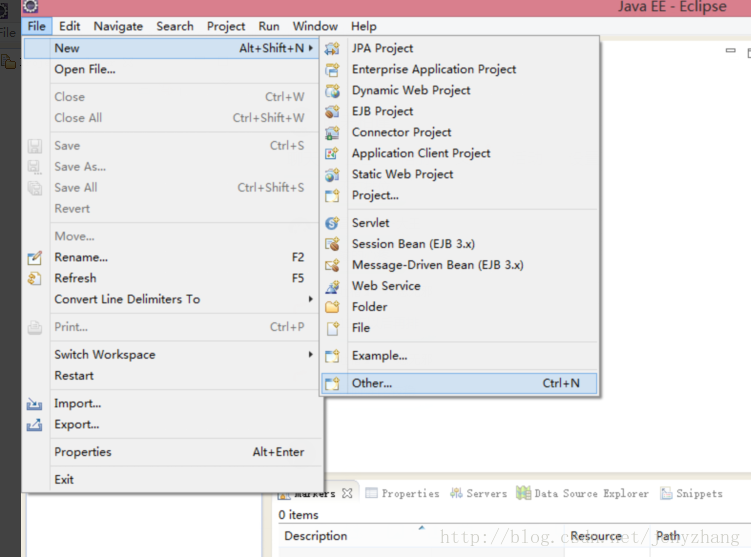Click the Example... wizard icon
The width and height of the screenshot is (751, 557).
coord(332,356)
